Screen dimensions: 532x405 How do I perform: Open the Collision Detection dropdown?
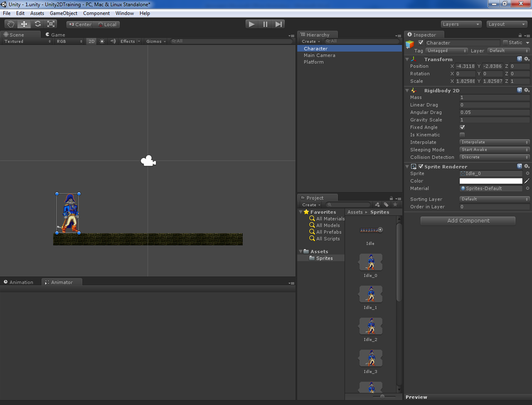coord(495,157)
